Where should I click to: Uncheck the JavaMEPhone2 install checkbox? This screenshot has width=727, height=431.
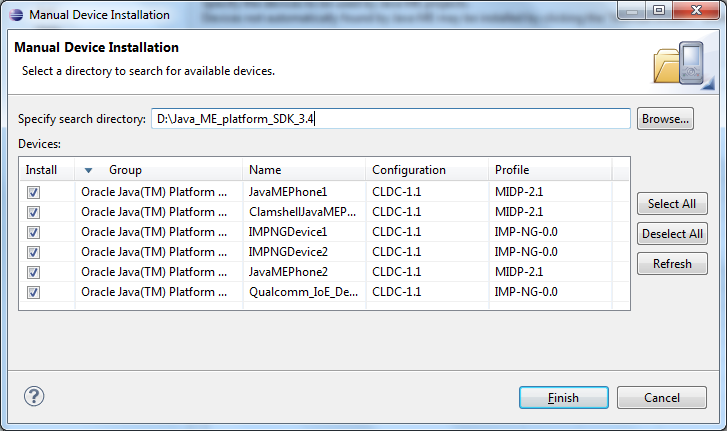point(34,272)
